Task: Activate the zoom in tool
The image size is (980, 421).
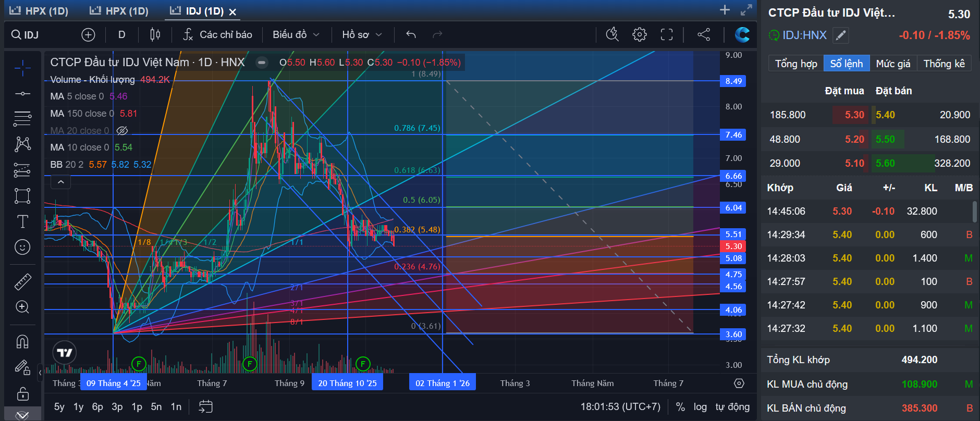Action: pyautogui.click(x=22, y=307)
